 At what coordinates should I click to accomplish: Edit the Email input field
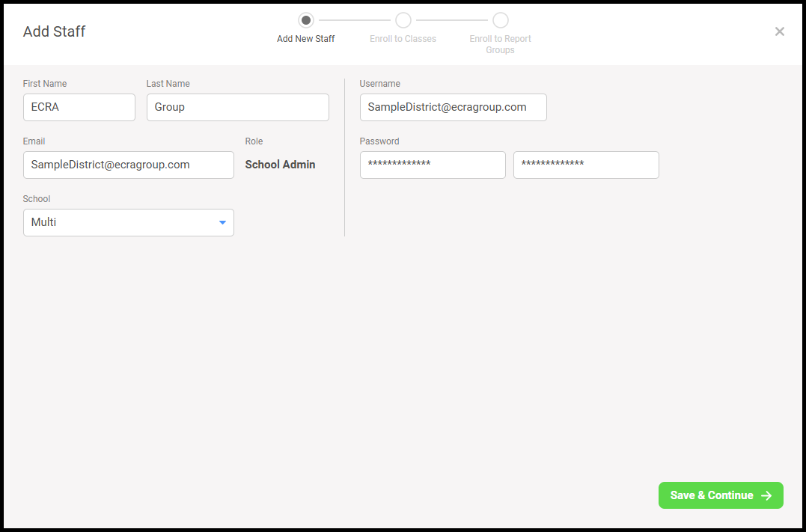pos(128,165)
